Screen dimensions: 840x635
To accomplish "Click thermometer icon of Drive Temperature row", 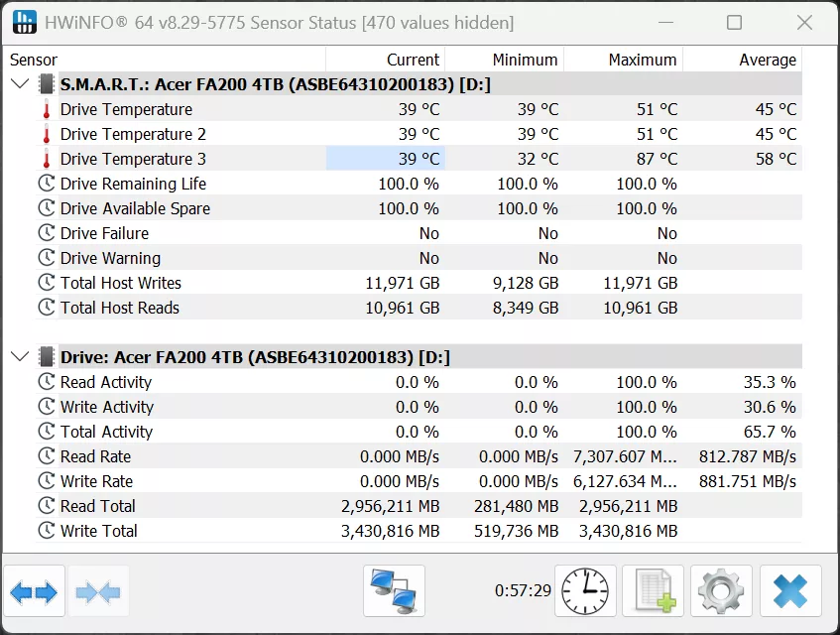I will (47, 109).
